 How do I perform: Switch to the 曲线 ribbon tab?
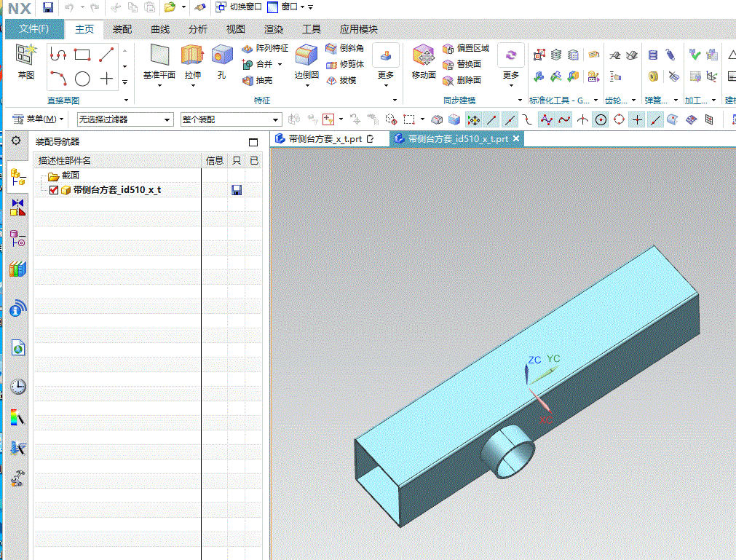pos(160,29)
